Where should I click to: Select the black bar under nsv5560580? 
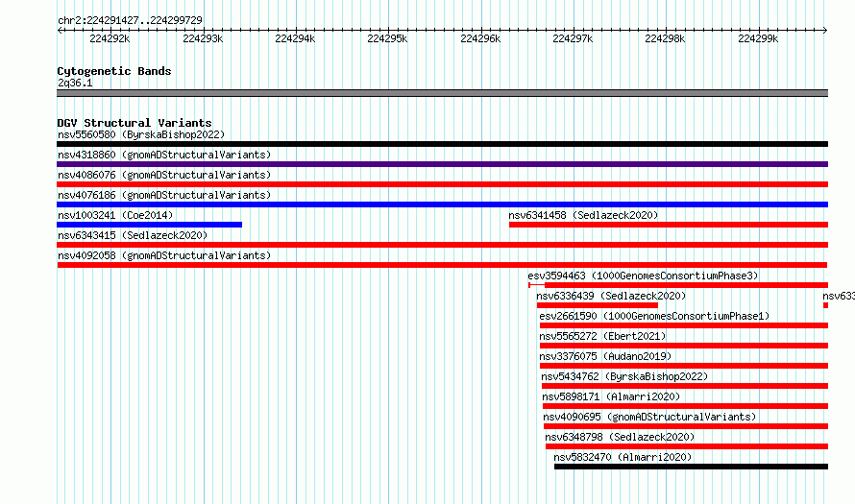tap(442, 144)
